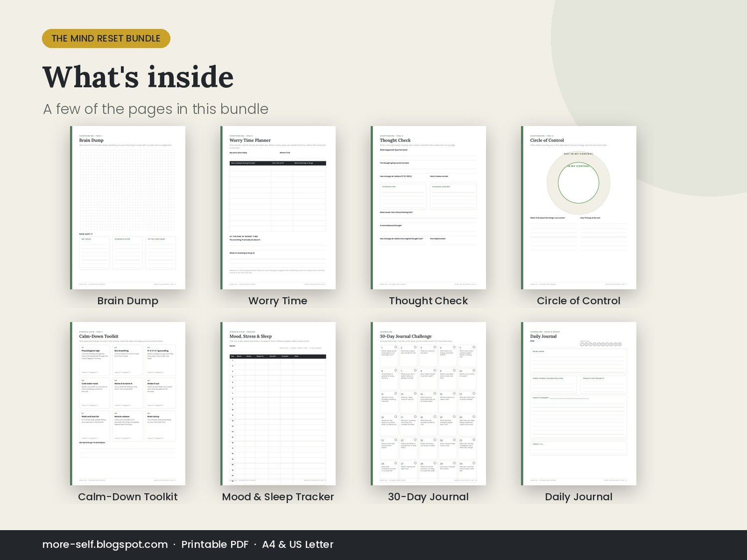Click the 30-Day Journal Challenge page preview
Viewport: 747px width, 560px height.
tap(428, 404)
